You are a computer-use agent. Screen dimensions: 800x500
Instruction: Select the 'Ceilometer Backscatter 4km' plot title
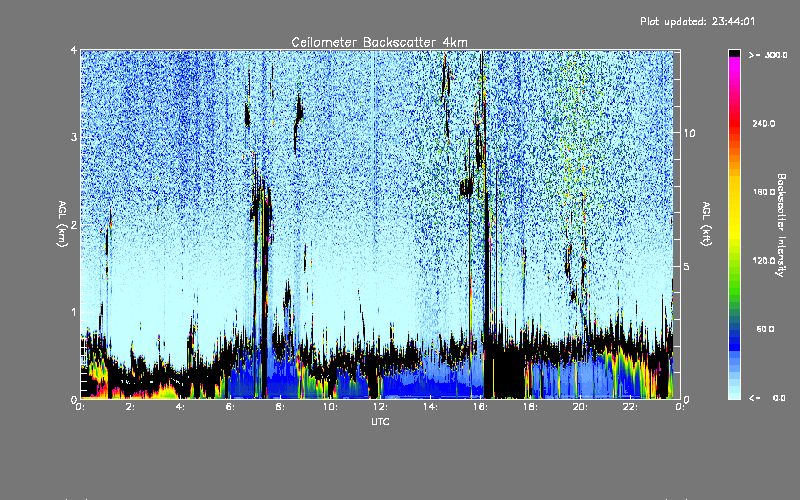(379, 42)
